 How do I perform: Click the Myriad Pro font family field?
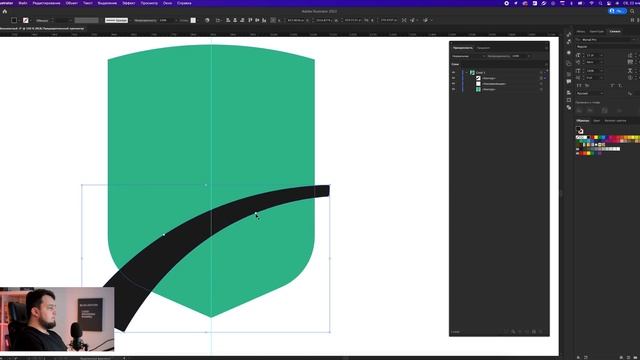[606, 40]
